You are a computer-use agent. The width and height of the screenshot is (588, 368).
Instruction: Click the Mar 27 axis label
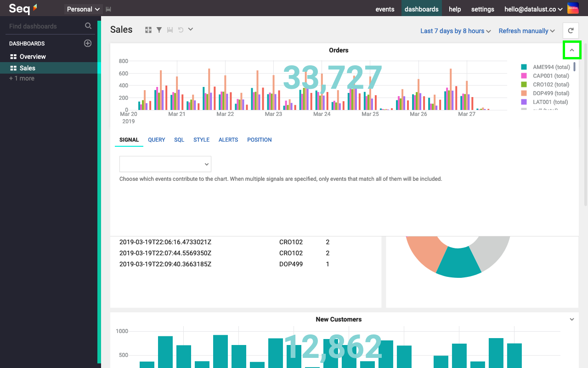coord(467,114)
